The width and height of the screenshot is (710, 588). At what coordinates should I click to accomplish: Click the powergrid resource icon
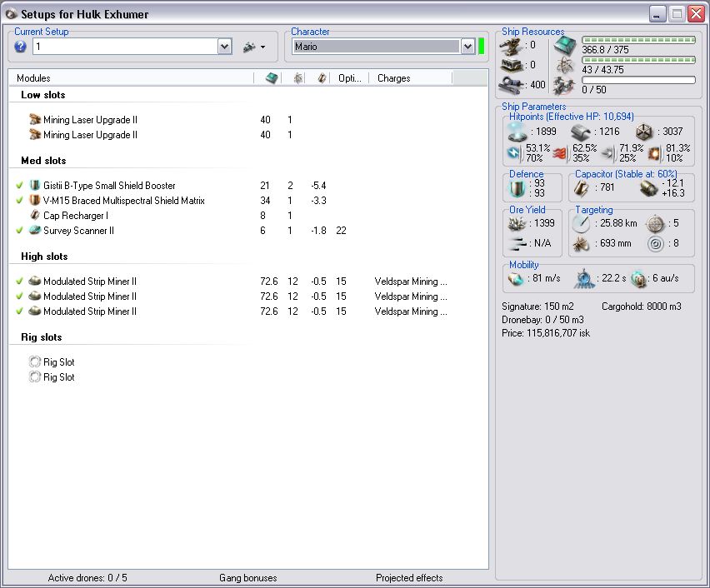[x=565, y=66]
